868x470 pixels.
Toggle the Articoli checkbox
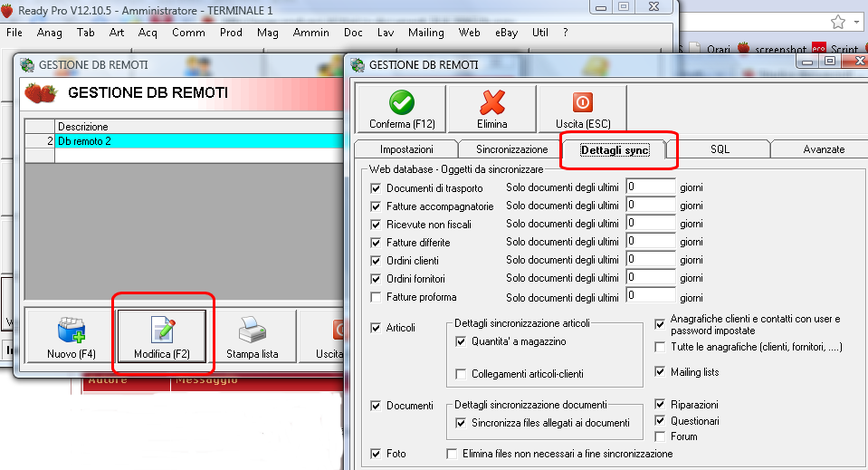click(x=376, y=328)
